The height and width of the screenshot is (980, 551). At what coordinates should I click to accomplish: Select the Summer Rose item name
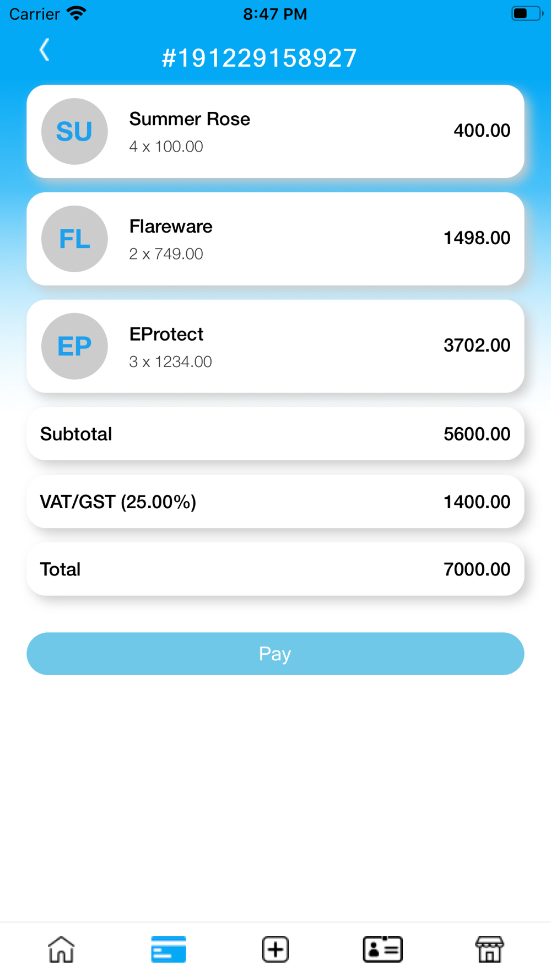point(190,119)
